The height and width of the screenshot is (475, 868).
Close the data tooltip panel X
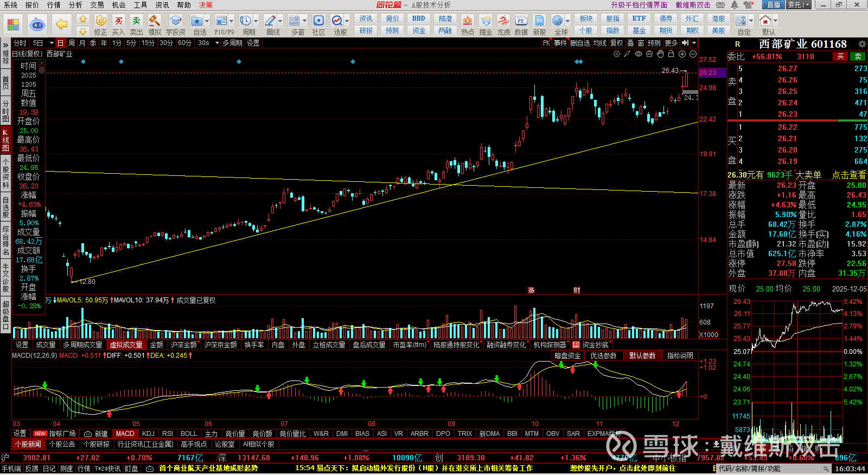pos(42,63)
